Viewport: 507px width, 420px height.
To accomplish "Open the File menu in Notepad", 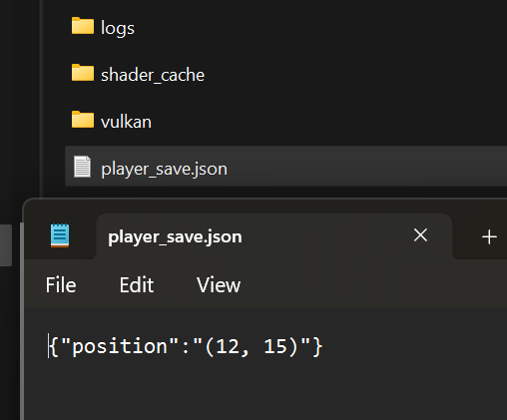I will pyautogui.click(x=61, y=285).
